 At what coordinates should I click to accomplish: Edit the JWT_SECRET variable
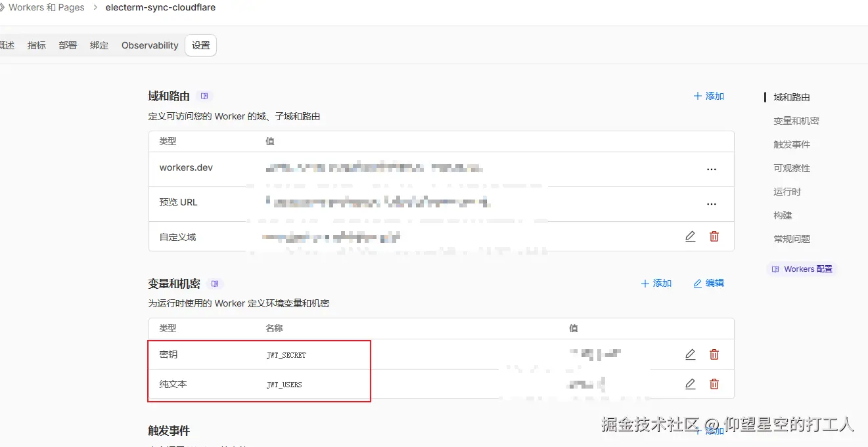[x=690, y=354]
